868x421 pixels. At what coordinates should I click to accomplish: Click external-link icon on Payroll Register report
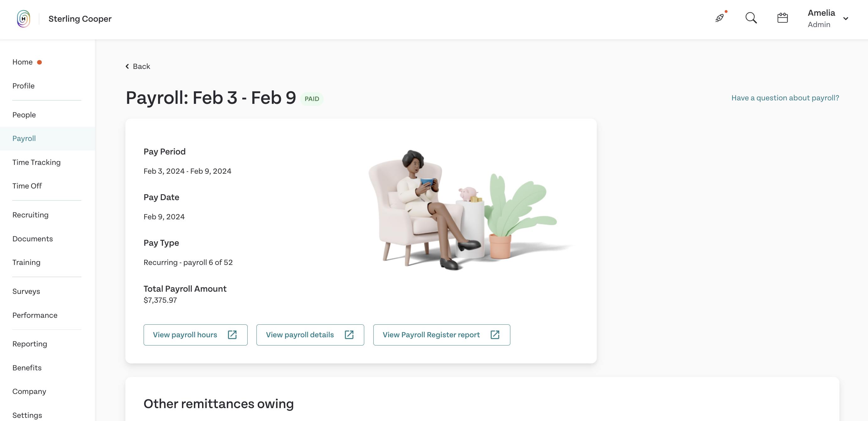click(x=495, y=335)
